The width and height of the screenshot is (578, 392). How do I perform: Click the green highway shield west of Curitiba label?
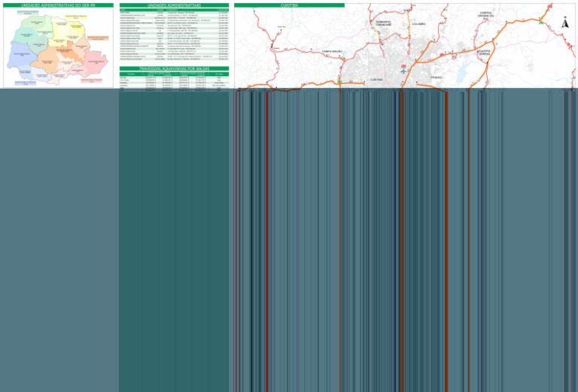pos(339,82)
